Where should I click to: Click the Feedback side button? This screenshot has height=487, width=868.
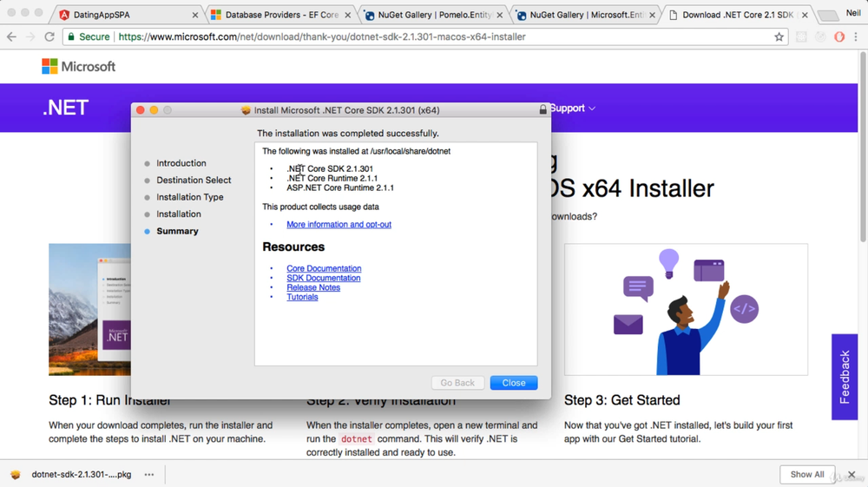pos(845,377)
